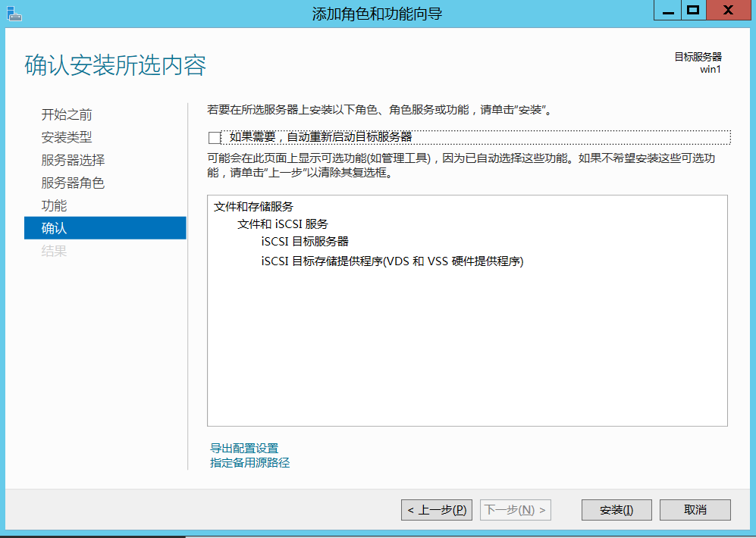Click the 确认安装所选内容 heading
The image size is (756, 538).
pyautogui.click(x=116, y=65)
